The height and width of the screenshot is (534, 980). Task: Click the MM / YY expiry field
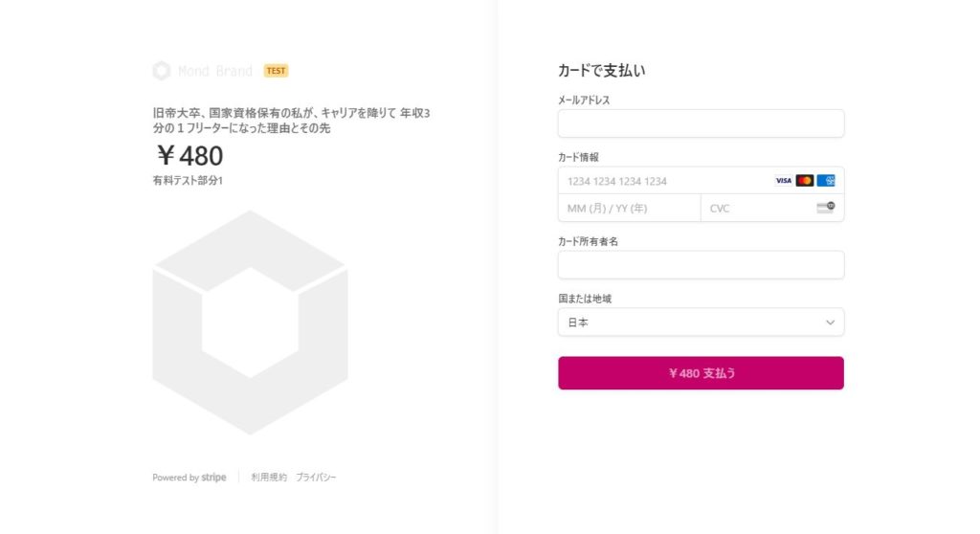pos(630,208)
